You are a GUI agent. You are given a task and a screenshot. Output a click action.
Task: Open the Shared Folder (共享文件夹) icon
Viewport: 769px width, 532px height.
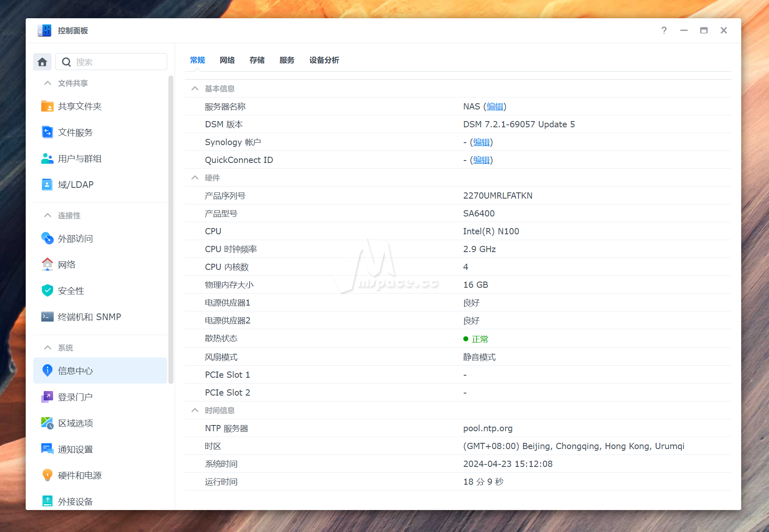pos(47,107)
